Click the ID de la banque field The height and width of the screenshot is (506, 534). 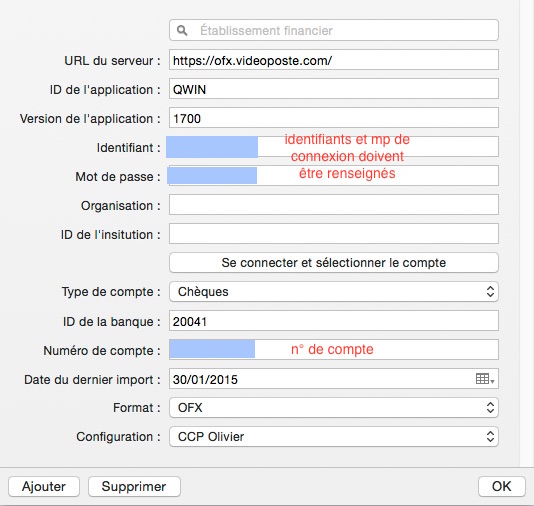click(x=334, y=321)
